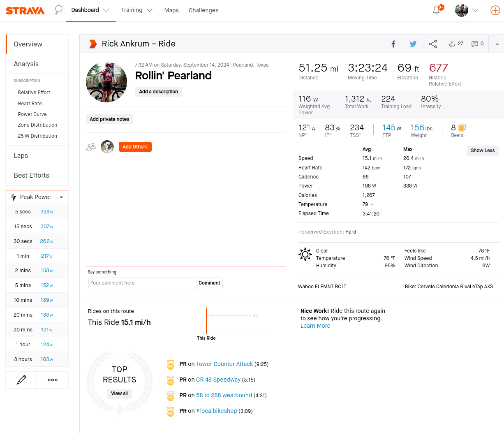504x433 pixels.
Task: Switch to the Analysis tab
Action: point(26,64)
